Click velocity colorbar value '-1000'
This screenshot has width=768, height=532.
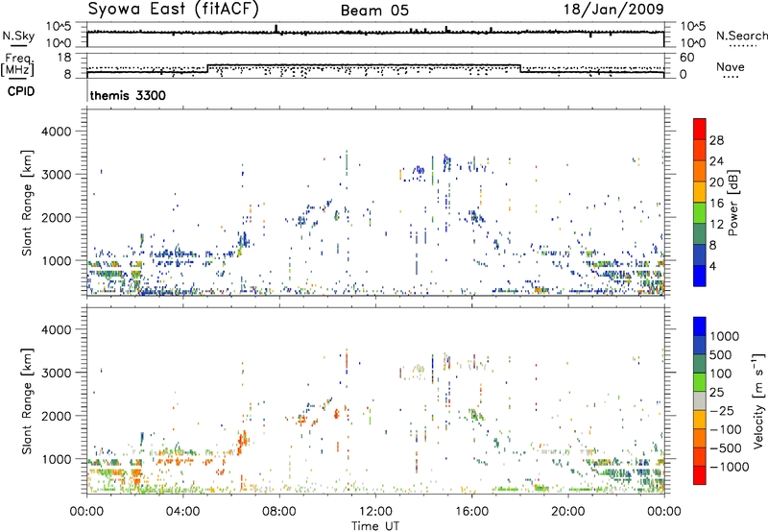(x=730, y=467)
